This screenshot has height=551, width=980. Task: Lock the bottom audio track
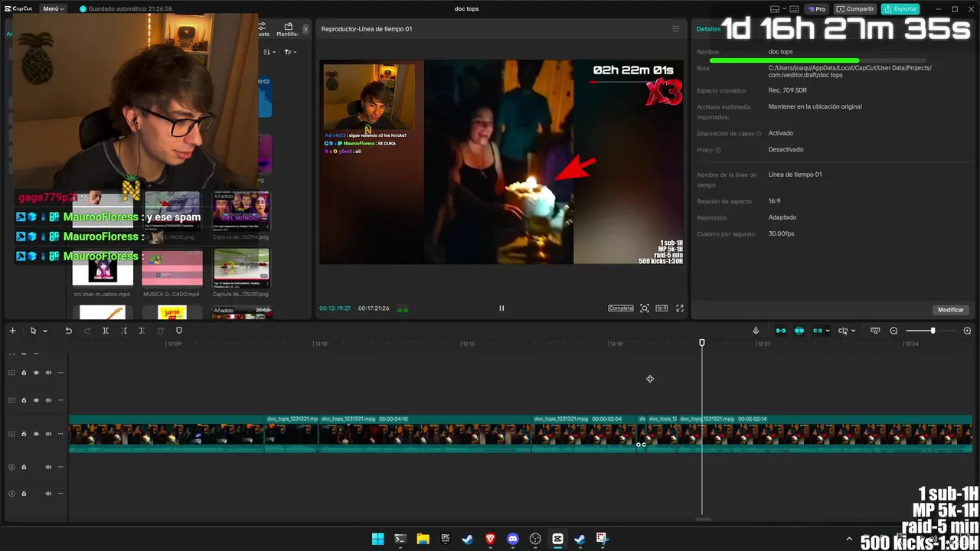click(24, 494)
